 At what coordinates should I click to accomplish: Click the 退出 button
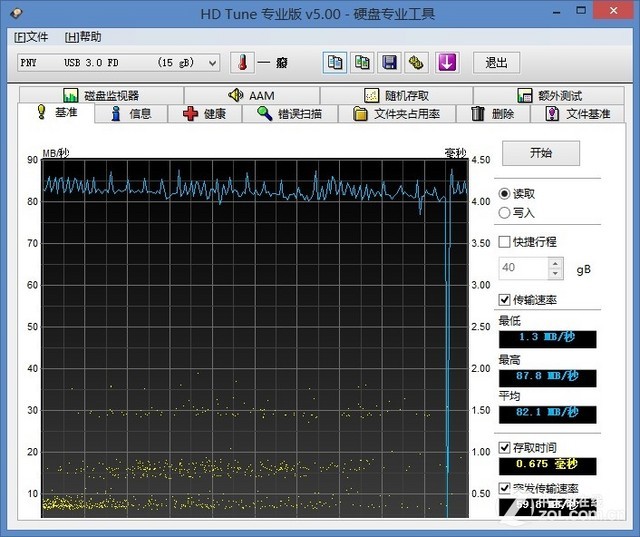[x=496, y=62]
